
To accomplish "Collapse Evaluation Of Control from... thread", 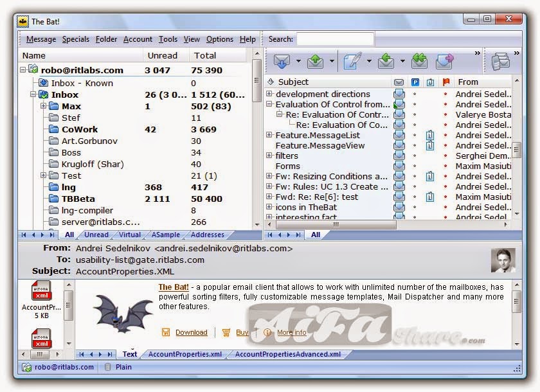I will [x=269, y=103].
